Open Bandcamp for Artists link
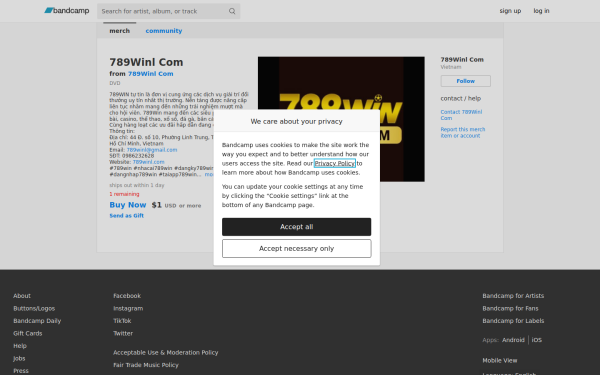 pos(513,296)
